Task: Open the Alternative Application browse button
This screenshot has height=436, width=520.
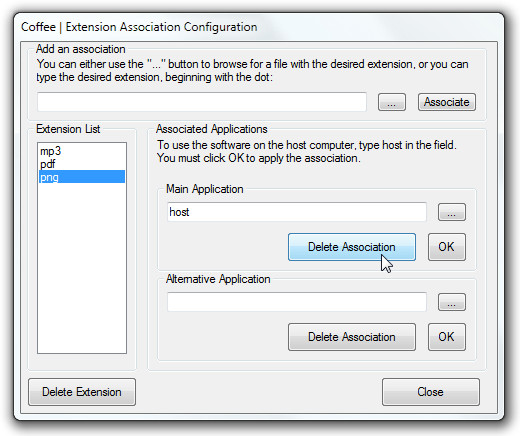Action: click(x=452, y=302)
